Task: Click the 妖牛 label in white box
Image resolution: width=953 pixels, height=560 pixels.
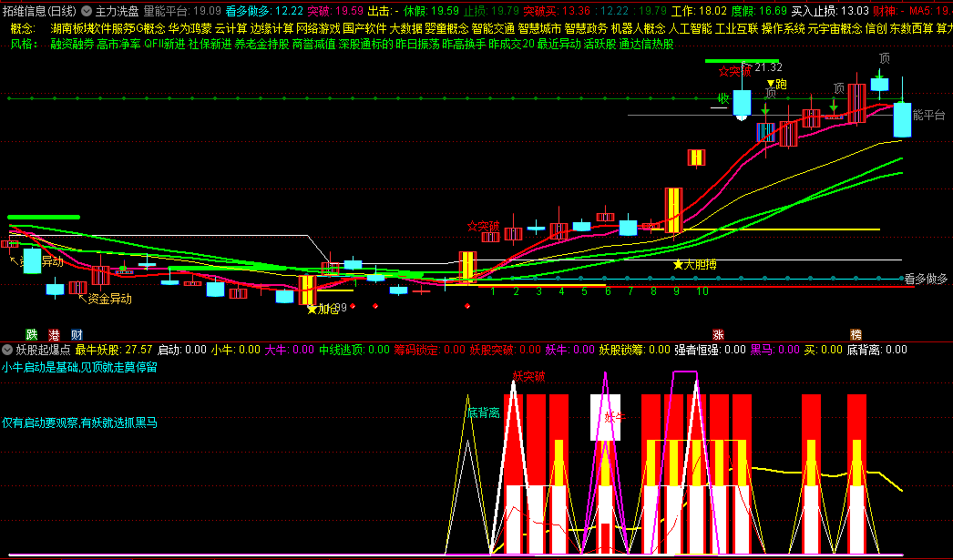Action: pyautogui.click(x=614, y=417)
